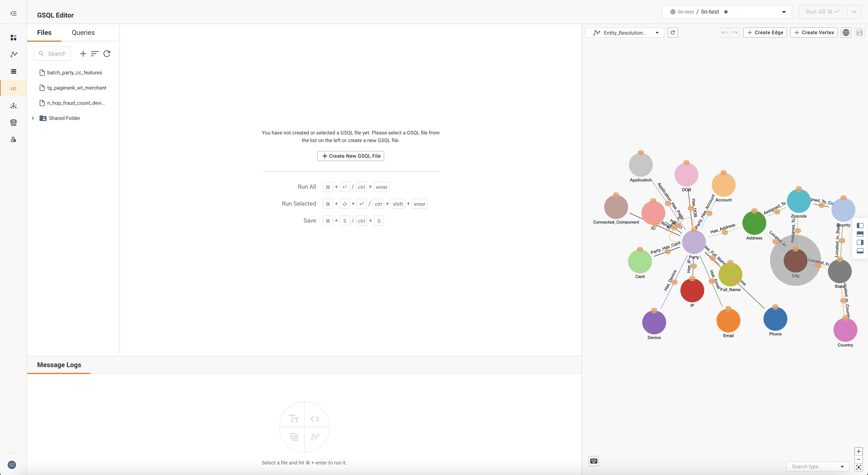Open the Entity_Resolution graph dropdown

click(x=656, y=32)
